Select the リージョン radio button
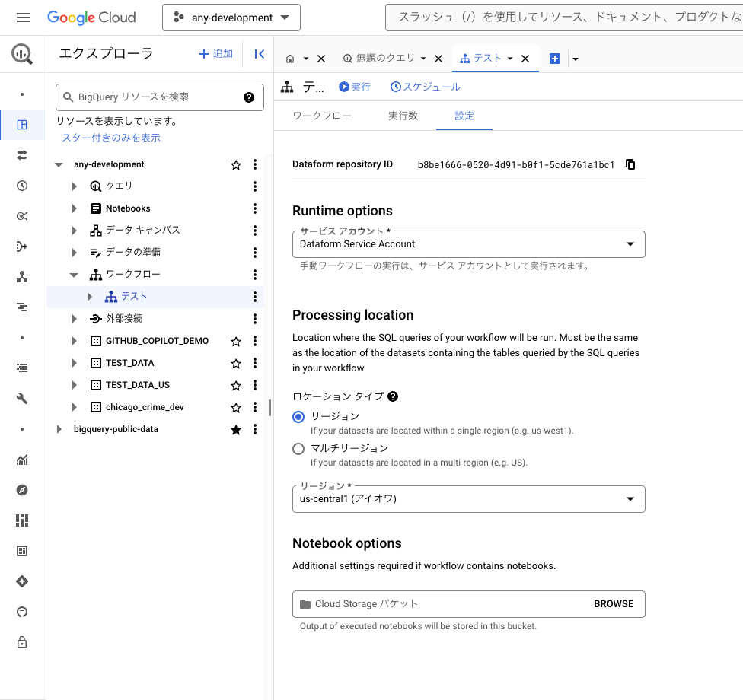743x700 pixels. pyautogui.click(x=298, y=417)
